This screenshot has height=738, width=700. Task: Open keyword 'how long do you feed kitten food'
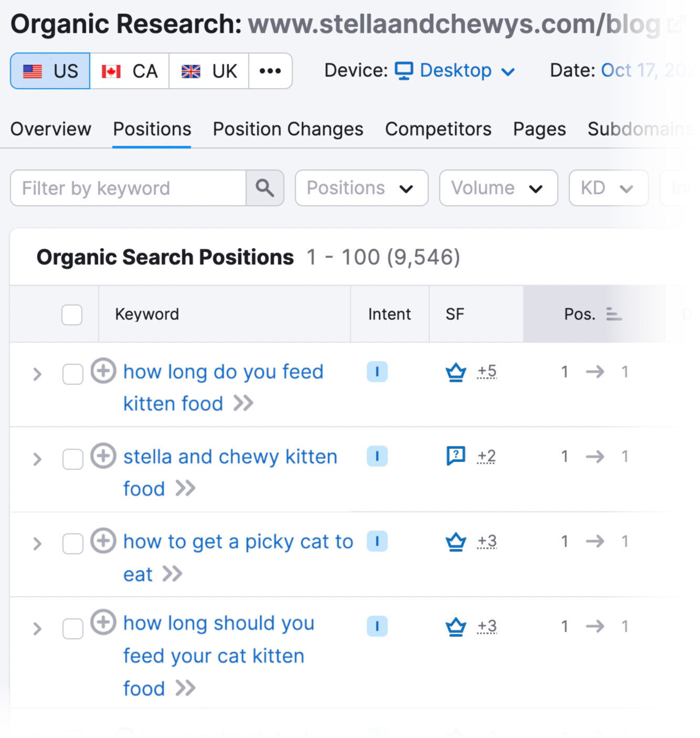coord(223,387)
